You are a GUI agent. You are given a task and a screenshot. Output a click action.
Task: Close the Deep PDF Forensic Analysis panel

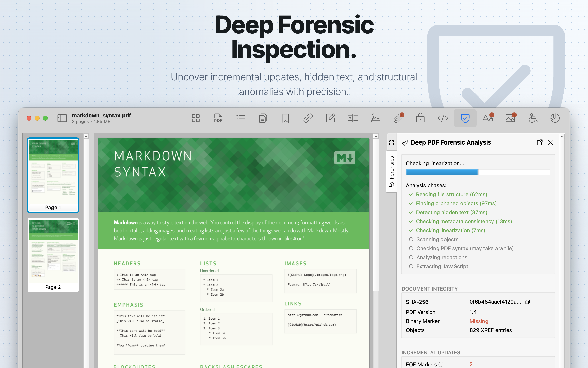pyautogui.click(x=550, y=142)
